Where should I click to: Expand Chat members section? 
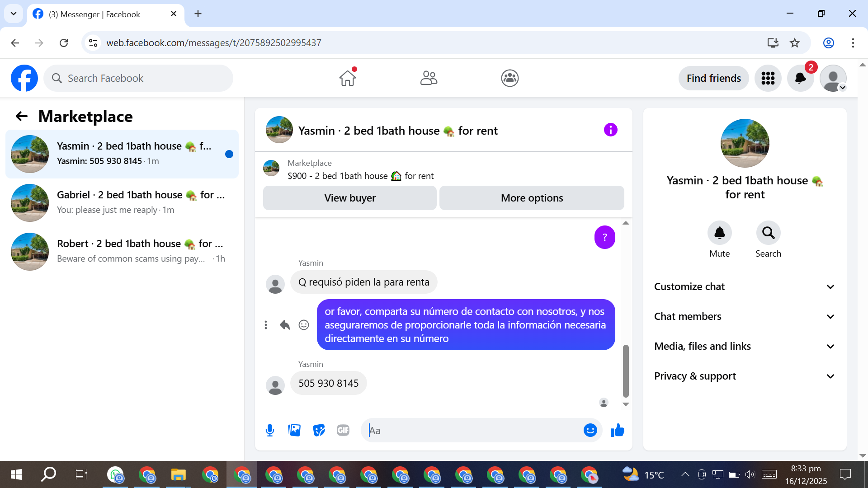(745, 317)
